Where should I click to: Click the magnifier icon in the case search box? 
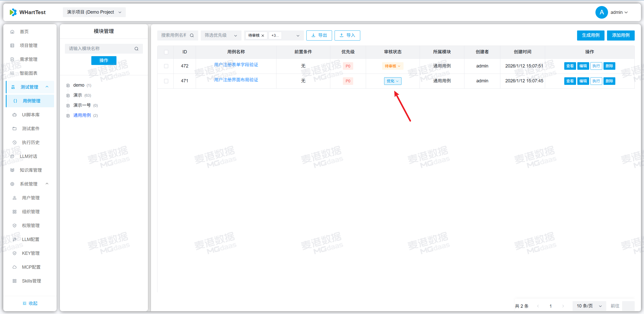[192, 36]
